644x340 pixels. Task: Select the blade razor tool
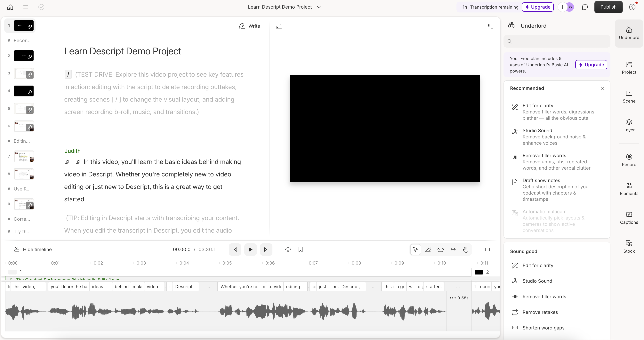tap(428, 249)
